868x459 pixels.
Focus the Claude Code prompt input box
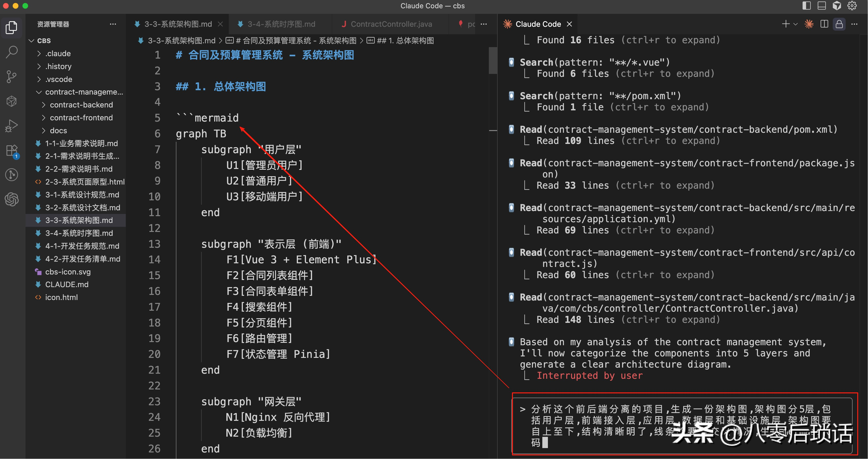(x=682, y=426)
